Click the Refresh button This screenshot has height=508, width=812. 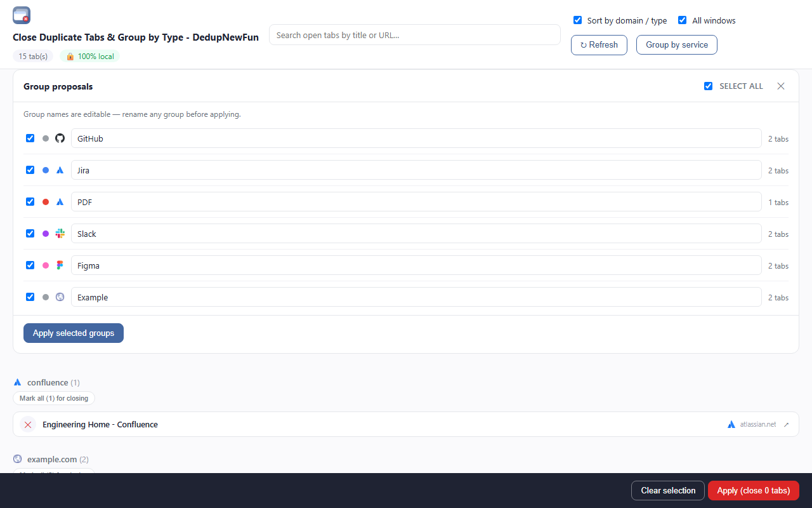click(599, 45)
